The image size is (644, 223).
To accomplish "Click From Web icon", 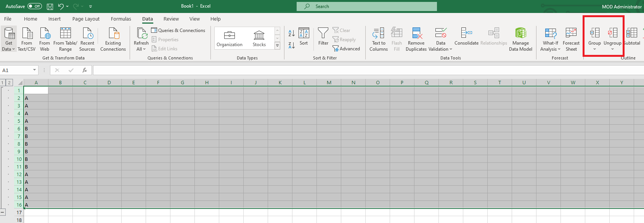I will pos(45,39).
